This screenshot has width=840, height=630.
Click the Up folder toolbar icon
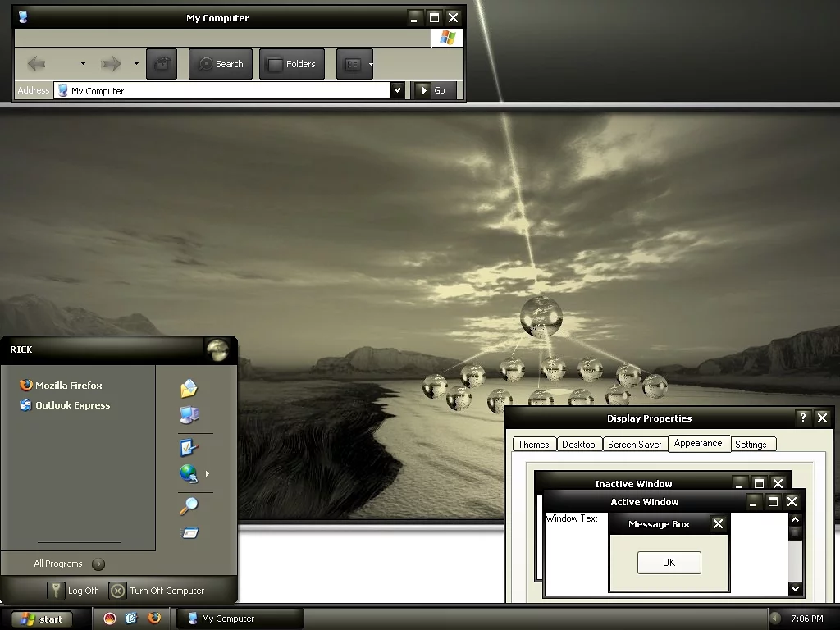(162, 64)
